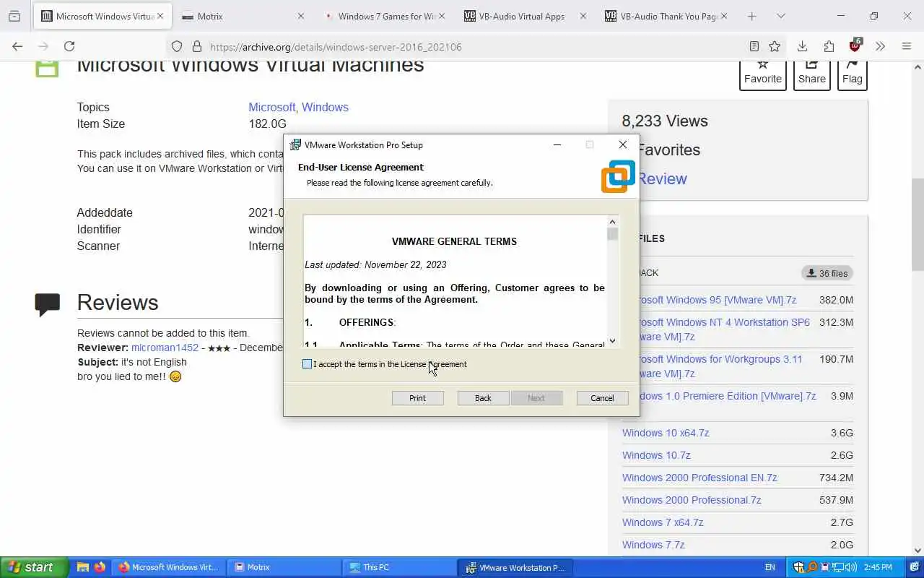Click the speech bubble Reviews icon

pos(48,304)
